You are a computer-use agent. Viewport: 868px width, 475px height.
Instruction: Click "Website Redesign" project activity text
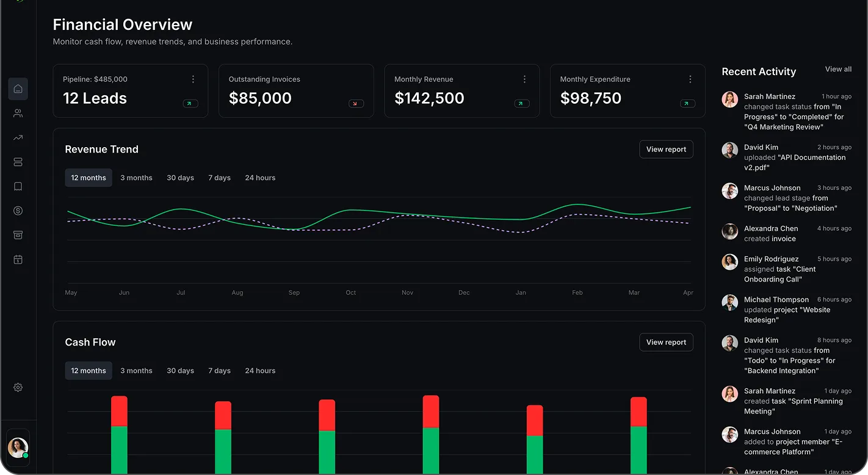tap(787, 315)
